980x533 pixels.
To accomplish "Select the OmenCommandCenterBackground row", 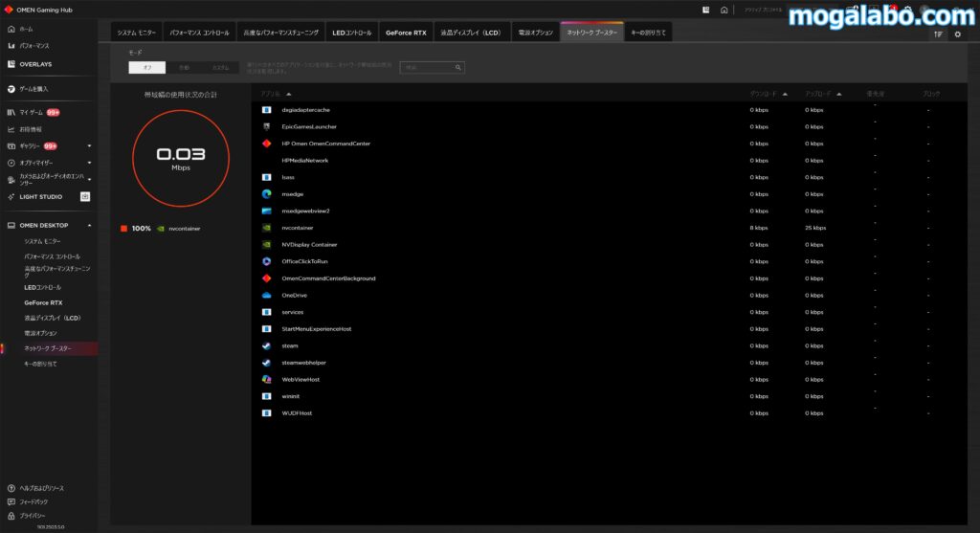I will point(609,278).
